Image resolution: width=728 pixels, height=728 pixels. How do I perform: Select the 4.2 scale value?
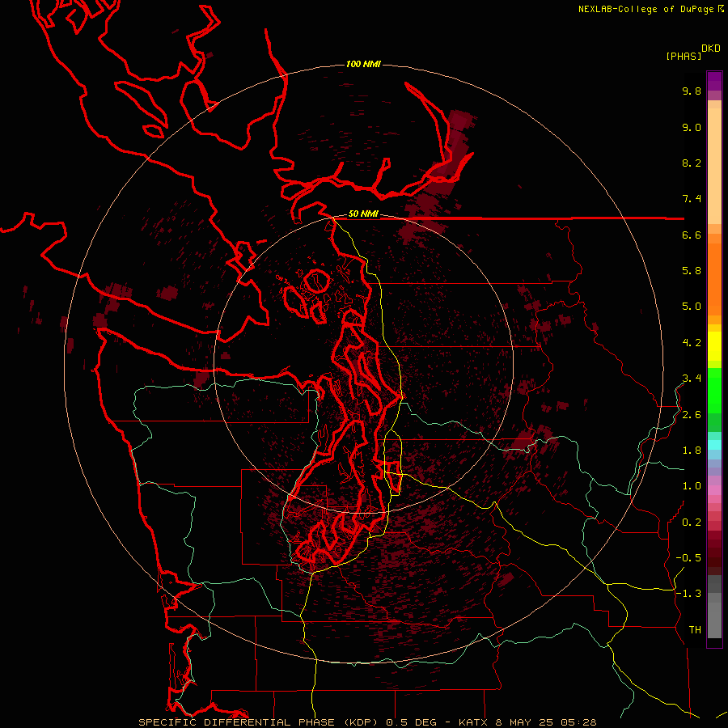[692, 343]
